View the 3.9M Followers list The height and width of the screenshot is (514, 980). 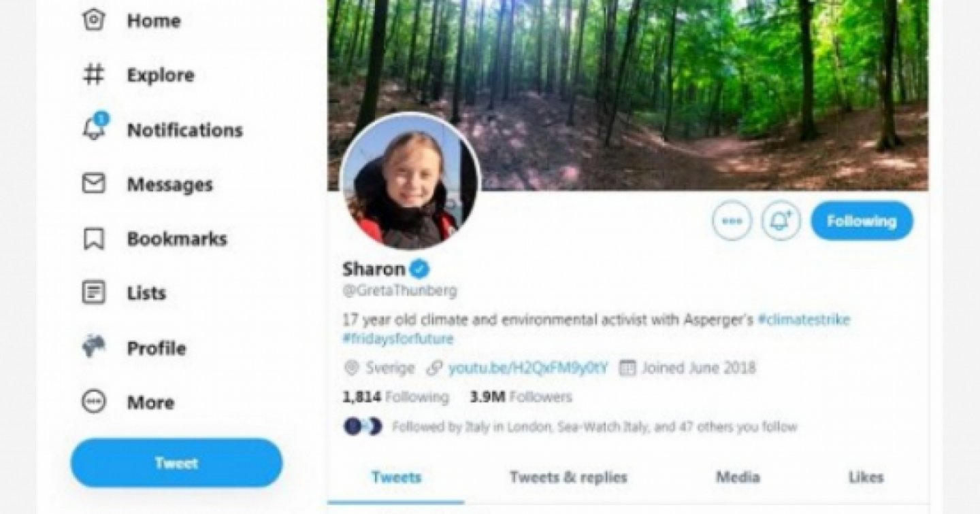coord(521,397)
